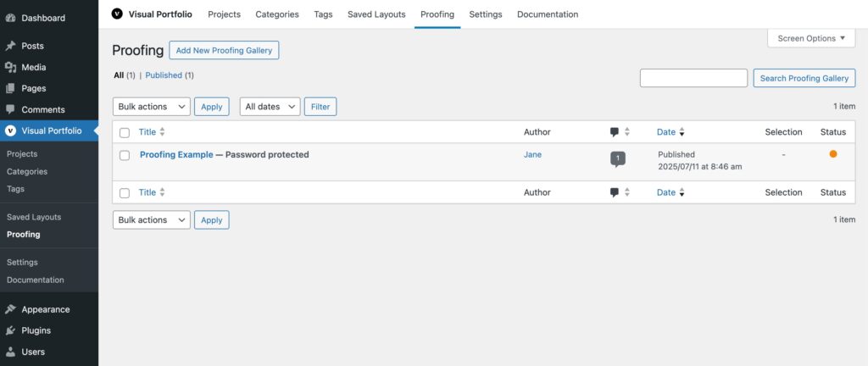Click the comment count bubble showing 1
868x366 pixels.
tap(618, 158)
